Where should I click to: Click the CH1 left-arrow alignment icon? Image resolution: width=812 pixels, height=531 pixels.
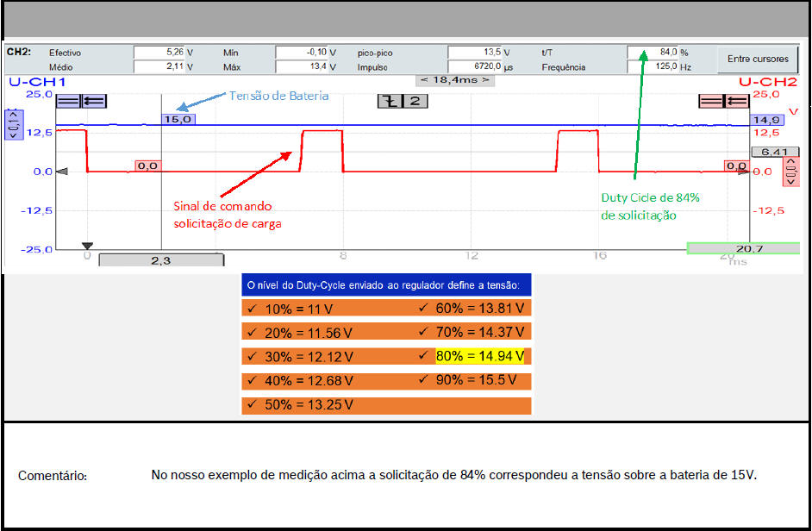92,100
